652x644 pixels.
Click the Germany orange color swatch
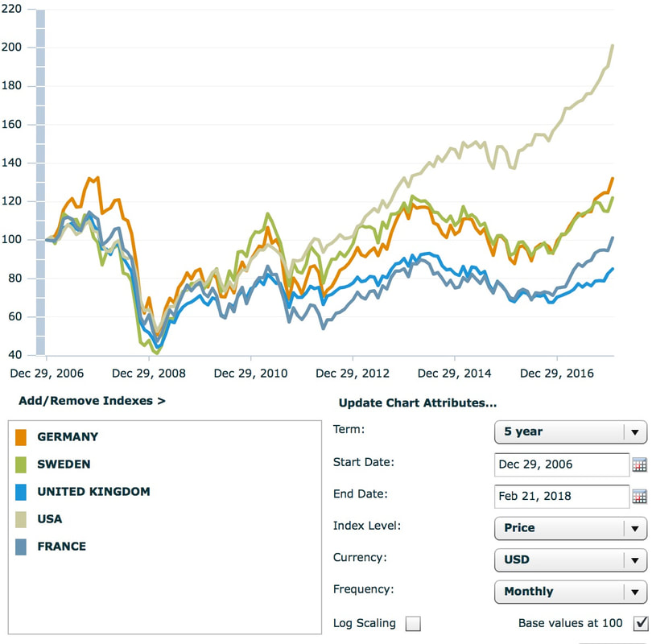tap(21, 437)
